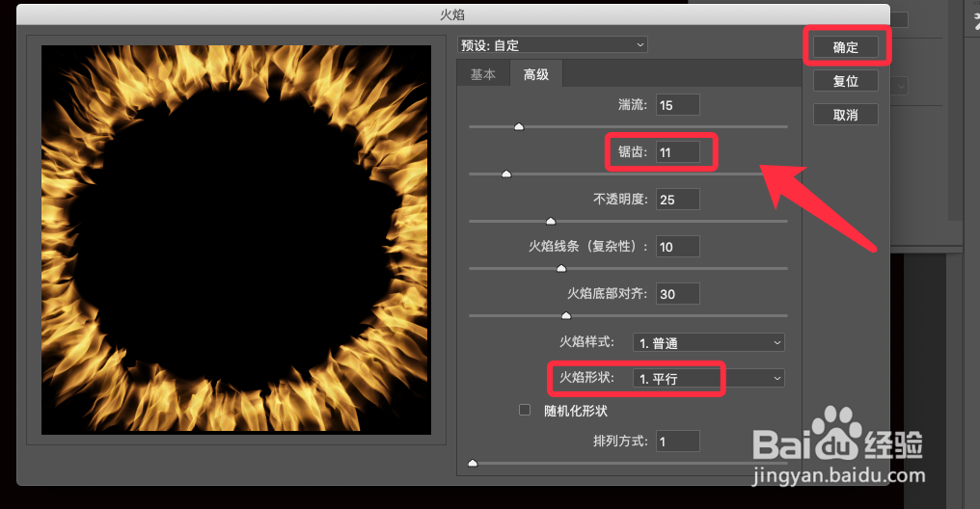Image resolution: width=980 pixels, height=509 pixels.
Task: Select the 高级 tab
Action: coord(536,74)
